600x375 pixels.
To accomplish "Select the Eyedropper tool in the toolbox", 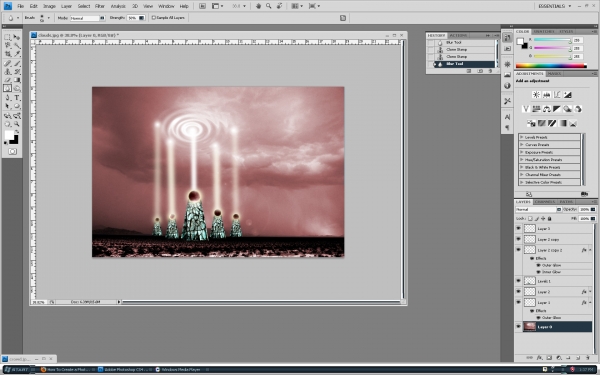I will coord(16,54).
